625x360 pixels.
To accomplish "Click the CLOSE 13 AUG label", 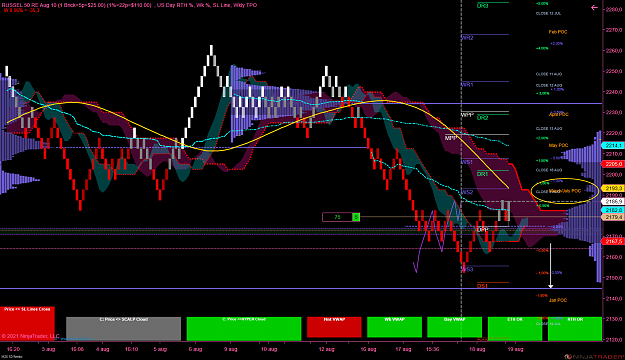I will click(549, 128).
